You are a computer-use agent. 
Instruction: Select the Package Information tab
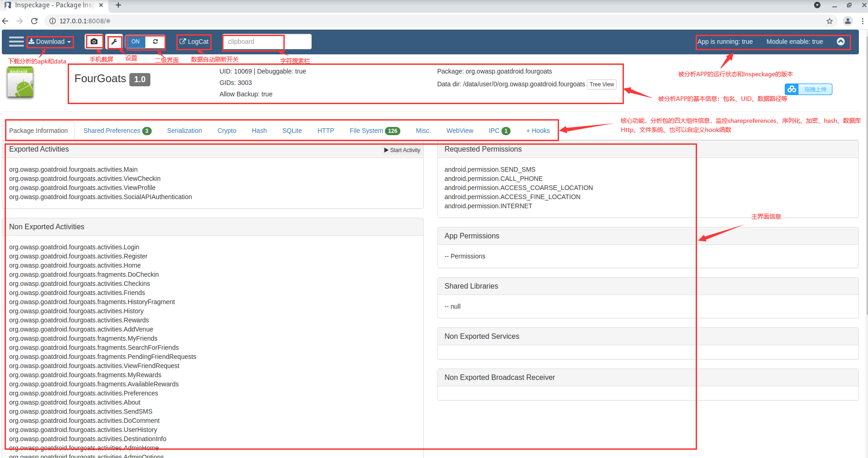pos(38,131)
